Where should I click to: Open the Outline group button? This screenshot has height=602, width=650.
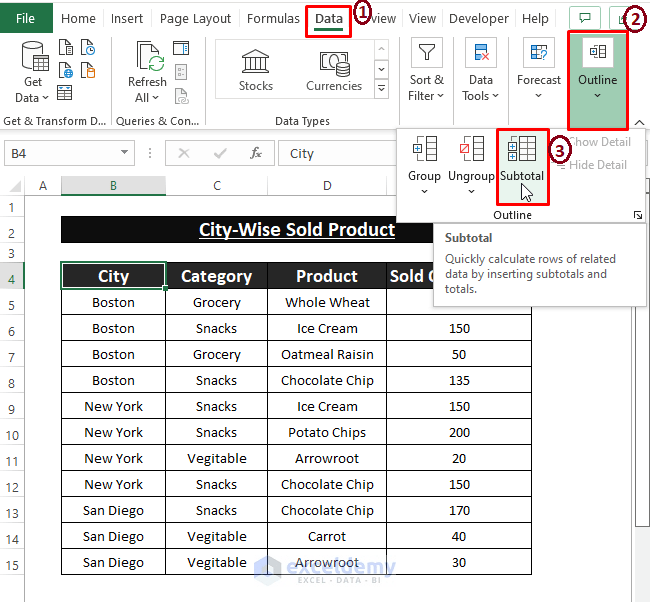click(597, 80)
